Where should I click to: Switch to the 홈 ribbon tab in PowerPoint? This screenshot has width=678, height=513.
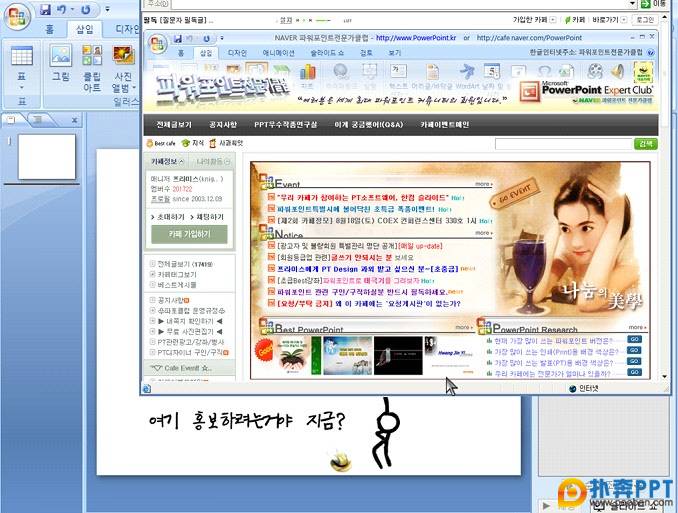50,29
